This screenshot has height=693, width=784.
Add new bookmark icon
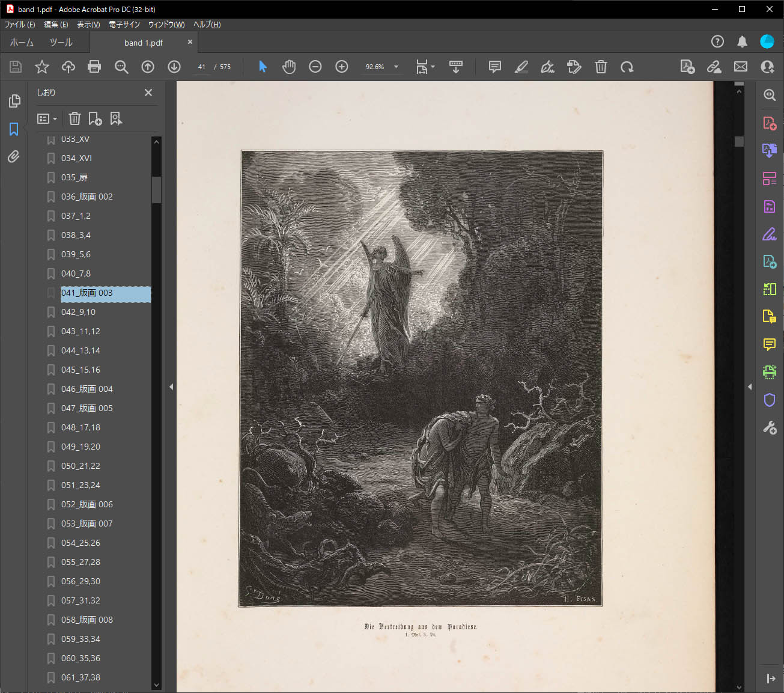pos(95,119)
